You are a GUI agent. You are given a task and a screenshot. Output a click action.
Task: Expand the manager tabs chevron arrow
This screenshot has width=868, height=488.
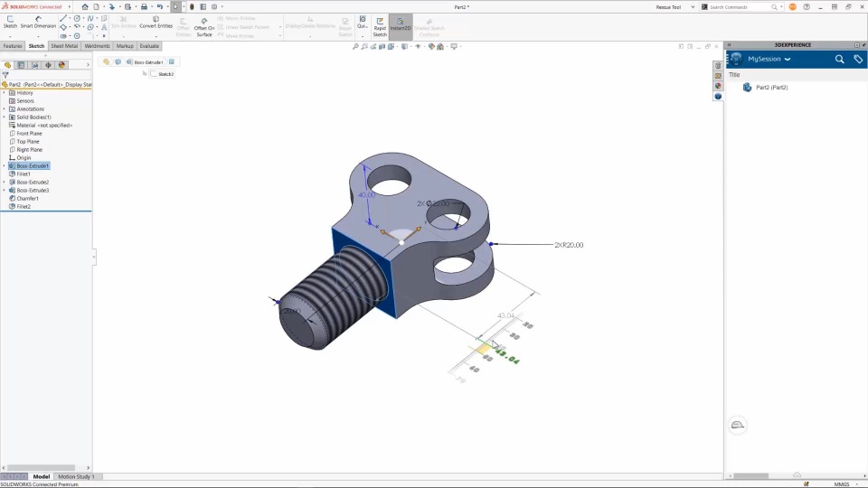(x=88, y=65)
